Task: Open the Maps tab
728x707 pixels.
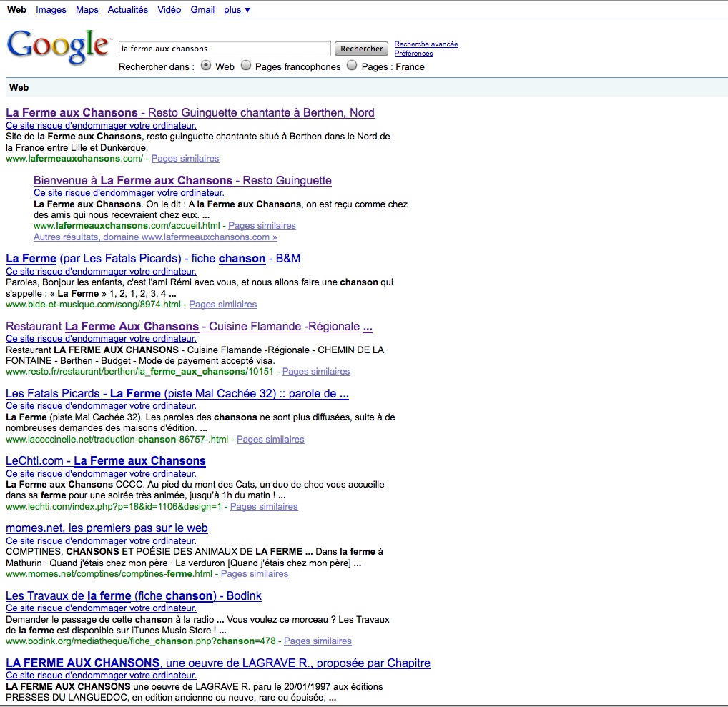Action: click(87, 10)
